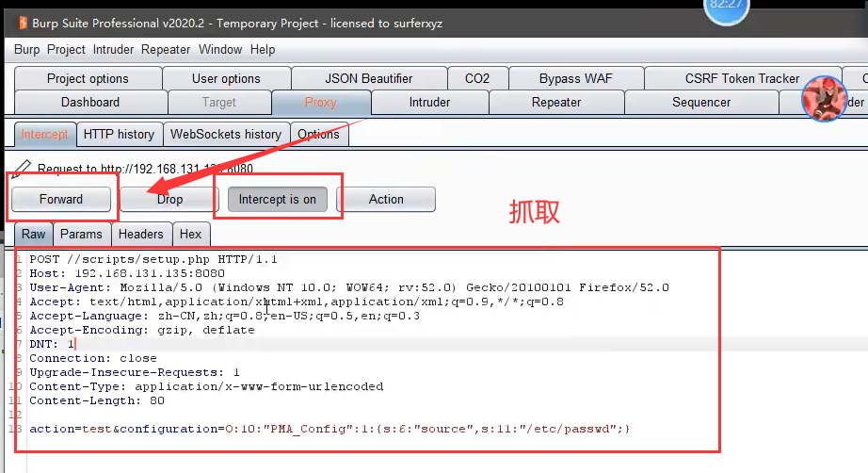This screenshot has height=473, width=868.
Task: Switch to the Sequencer tab
Action: (x=701, y=103)
